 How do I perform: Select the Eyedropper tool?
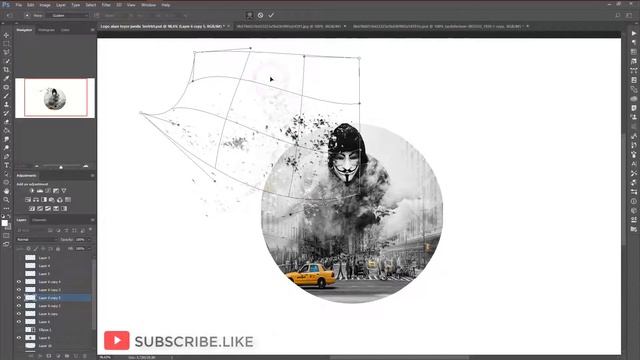[x=6, y=78]
